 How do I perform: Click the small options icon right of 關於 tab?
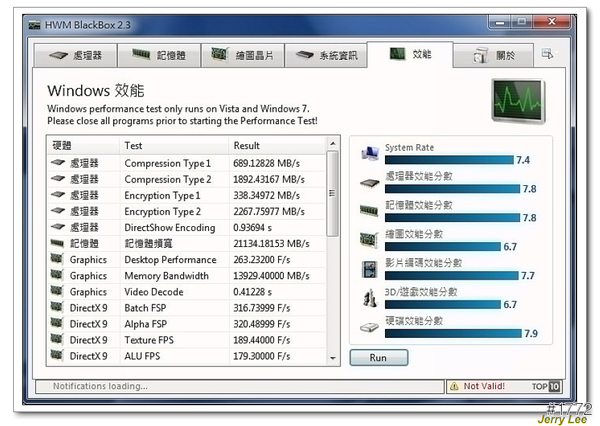pos(547,55)
